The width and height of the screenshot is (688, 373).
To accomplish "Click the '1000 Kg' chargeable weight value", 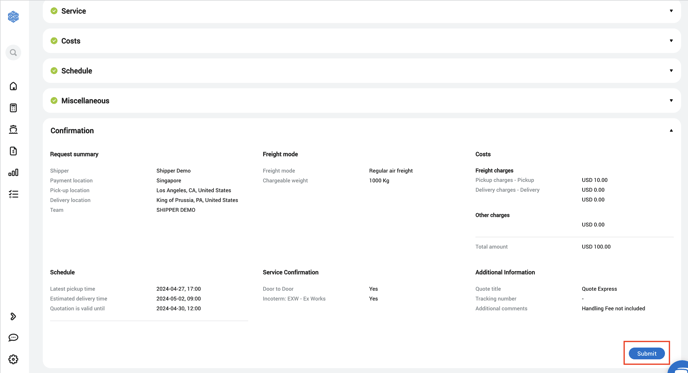I will point(379,180).
